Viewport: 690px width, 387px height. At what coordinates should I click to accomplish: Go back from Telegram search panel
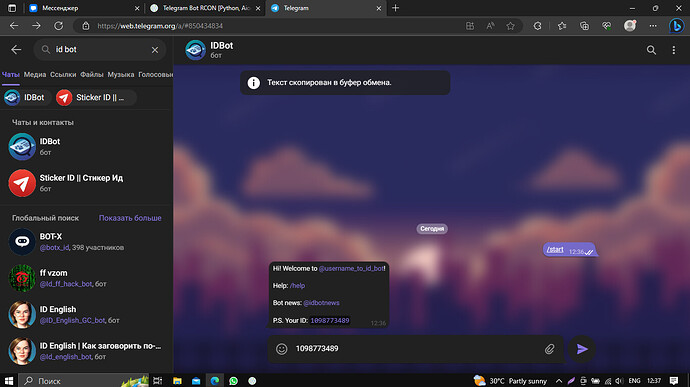click(16, 50)
